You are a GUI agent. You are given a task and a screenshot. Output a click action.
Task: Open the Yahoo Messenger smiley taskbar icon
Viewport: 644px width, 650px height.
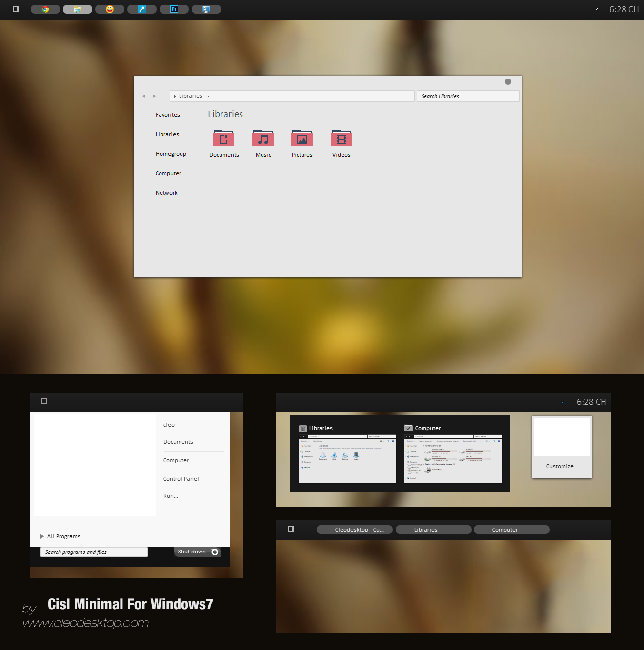tap(110, 9)
